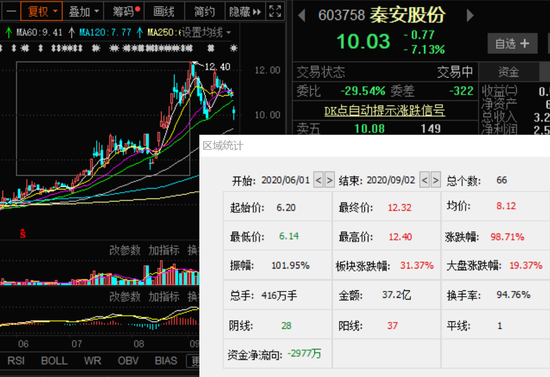550x377 pixels.
Task: Step end date backward in 区域统计
Action: pos(424,180)
